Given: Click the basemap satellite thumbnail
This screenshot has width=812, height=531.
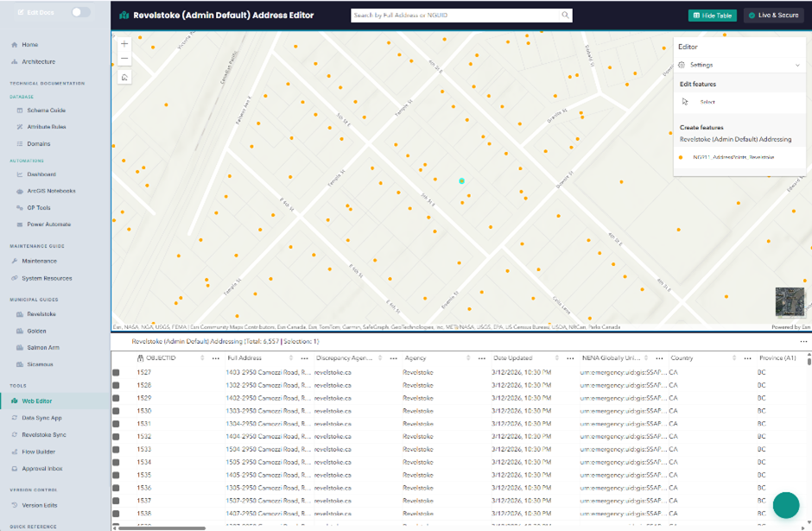Looking at the screenshot, I should coord(790,302).
